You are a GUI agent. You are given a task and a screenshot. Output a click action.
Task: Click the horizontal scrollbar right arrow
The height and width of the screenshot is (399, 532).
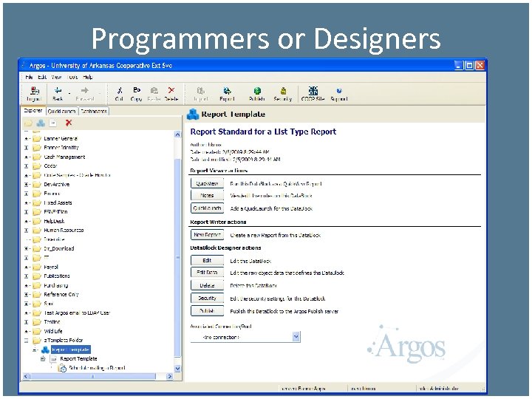[x=170, y=376]
